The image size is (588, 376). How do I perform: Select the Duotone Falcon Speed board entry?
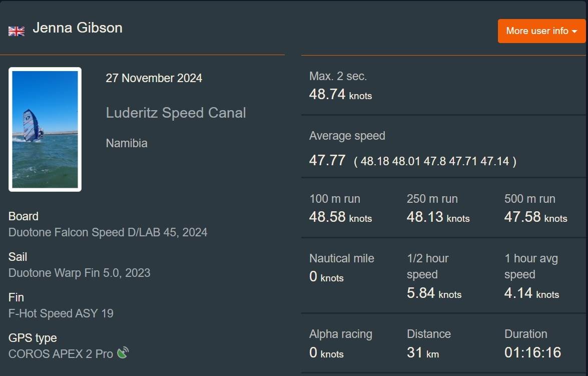108,232
